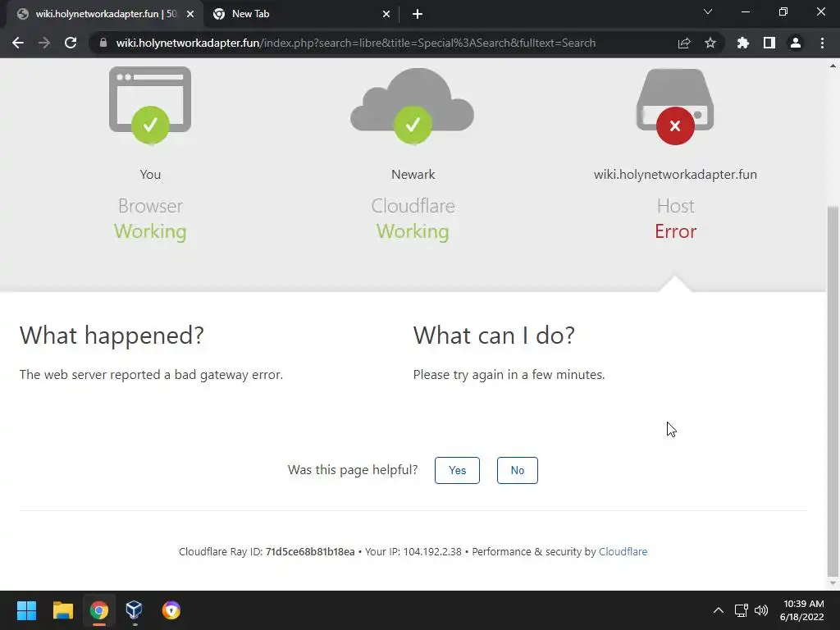Expand the tab search chevron

pos(708,11)
